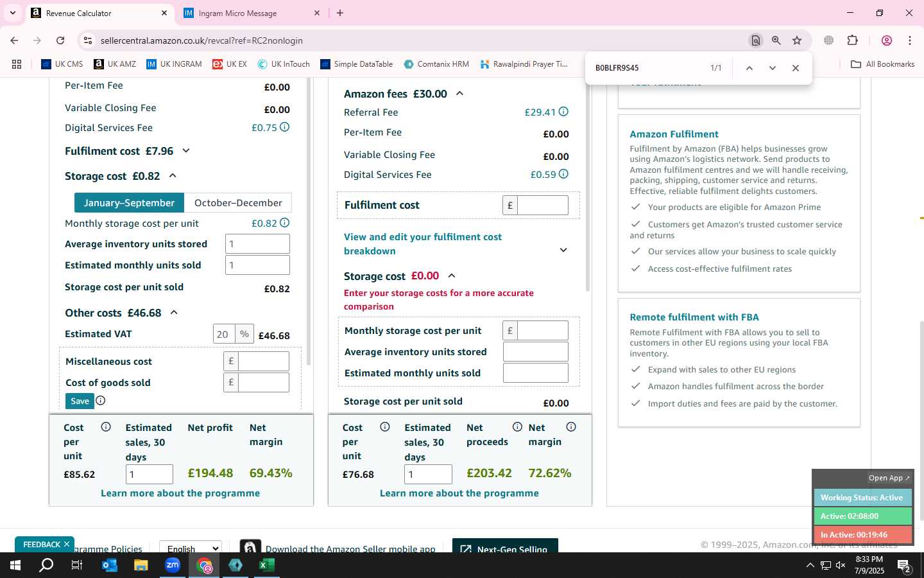
Task: Reload the page with browser refresh icon
Action: coord(60,40)
